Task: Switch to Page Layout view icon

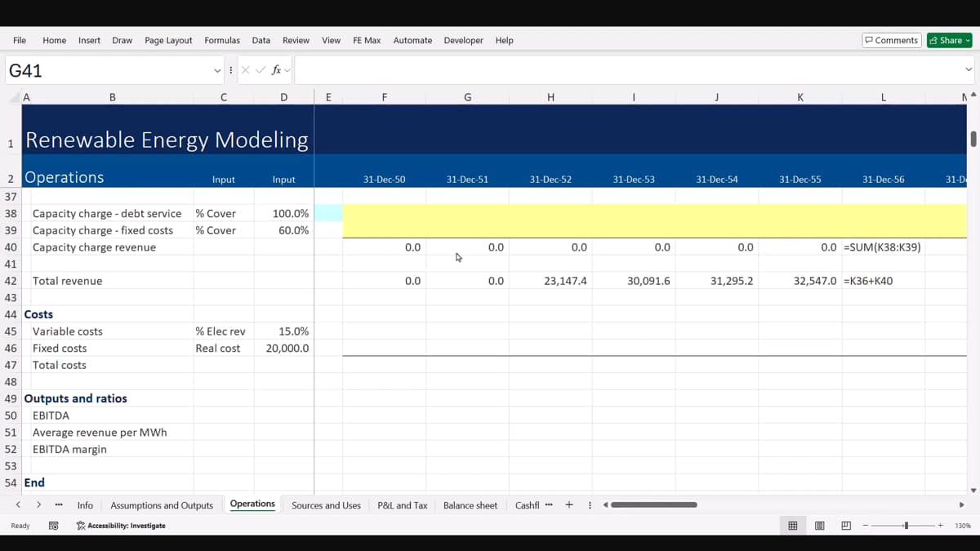Action: click(819, 526)
